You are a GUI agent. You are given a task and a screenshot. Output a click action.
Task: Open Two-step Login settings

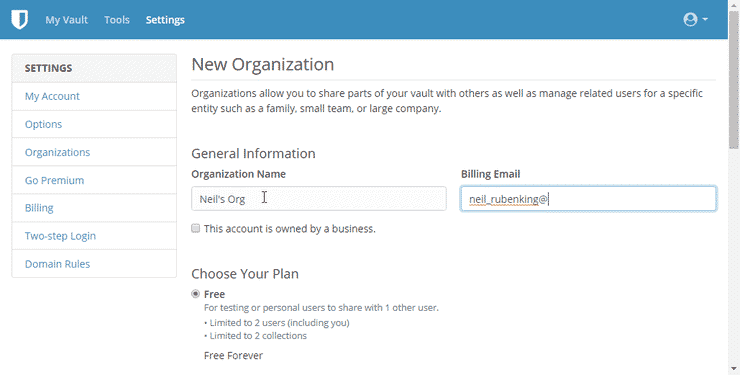click(x=94, y=236)
